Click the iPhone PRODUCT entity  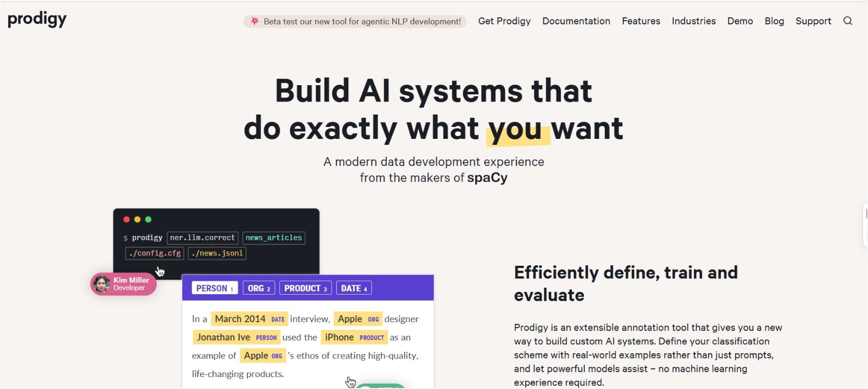[x=354, y=337]
